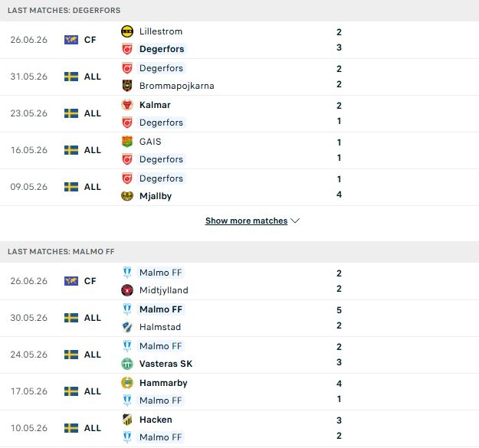Click the world flag icon for 26.06.26 Degerfors match
The width and height of the screenshot is (479, 448).
pos(71,40)
